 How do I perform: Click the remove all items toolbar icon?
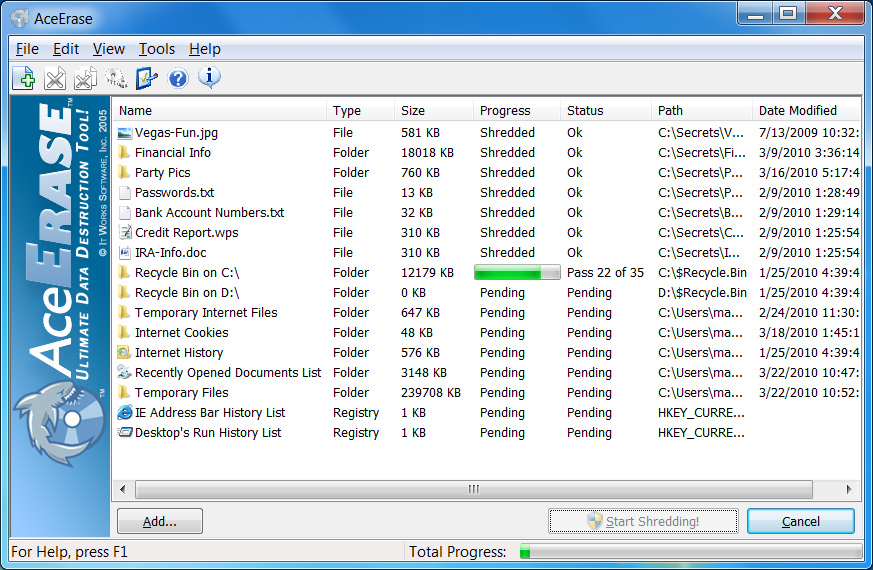pyautogui.click(x=85, y=78)
